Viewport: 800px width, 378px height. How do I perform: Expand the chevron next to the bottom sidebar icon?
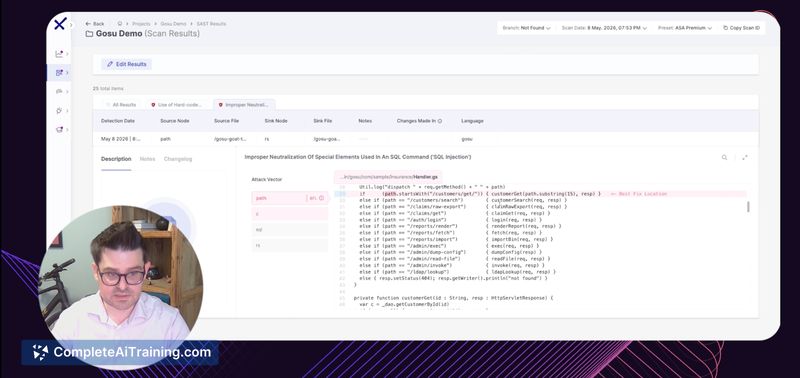coord(67,130)
